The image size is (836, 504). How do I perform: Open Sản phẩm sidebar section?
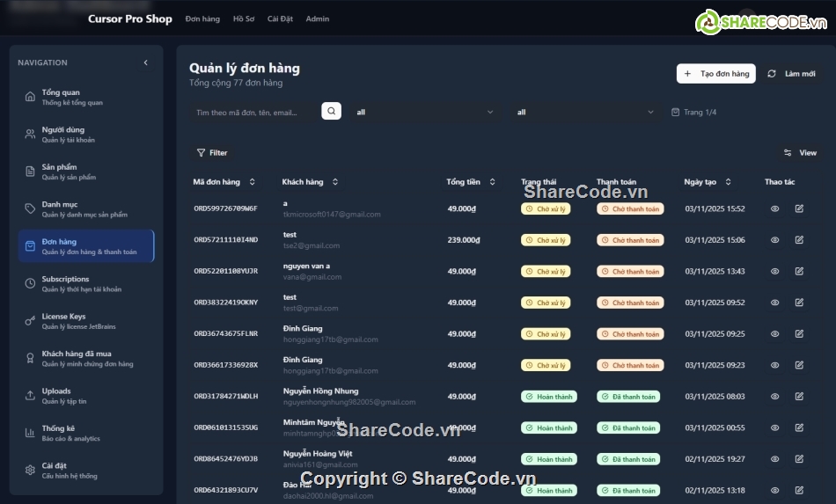click(86, 172)
